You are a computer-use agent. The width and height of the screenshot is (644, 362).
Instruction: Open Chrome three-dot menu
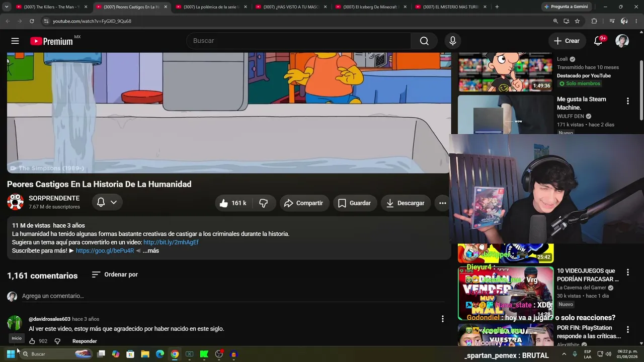[636, 21]
